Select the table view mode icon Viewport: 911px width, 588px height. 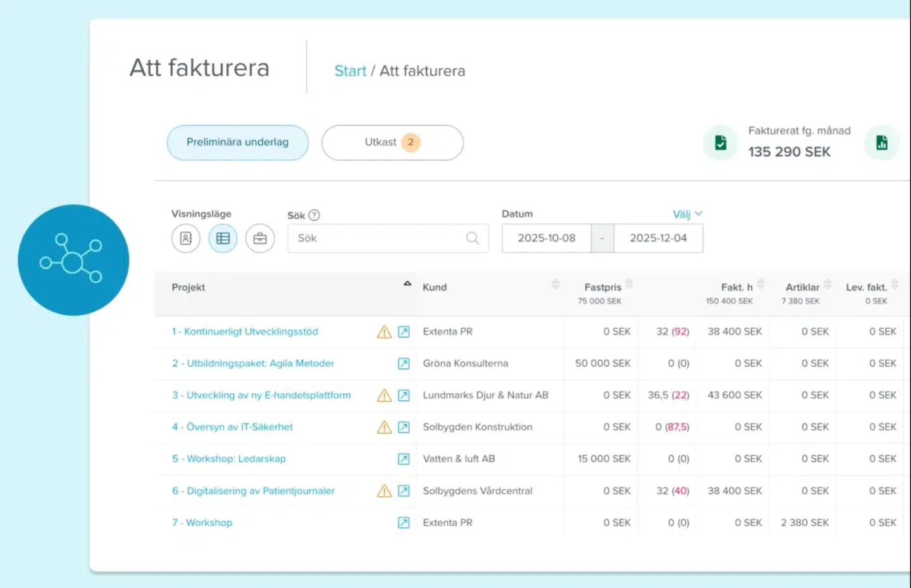pyautogui.click(x=223, y=238)
